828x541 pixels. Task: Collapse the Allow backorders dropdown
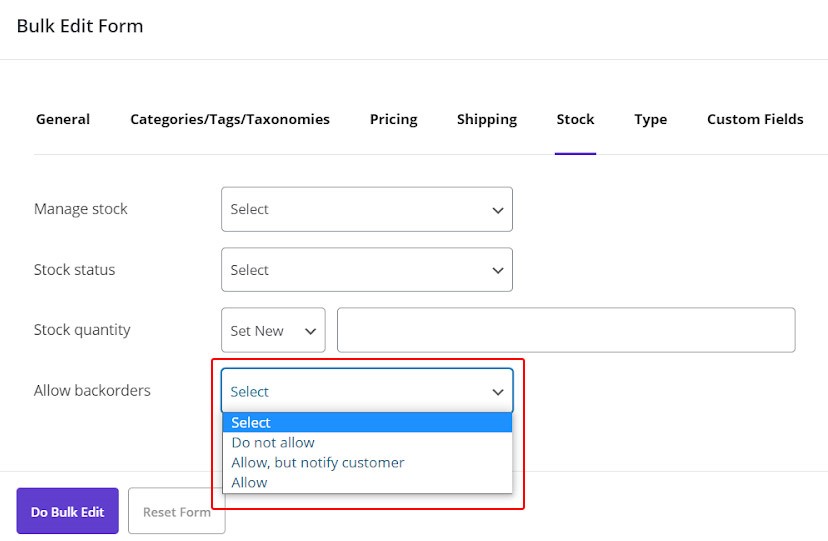pos(367,392)
